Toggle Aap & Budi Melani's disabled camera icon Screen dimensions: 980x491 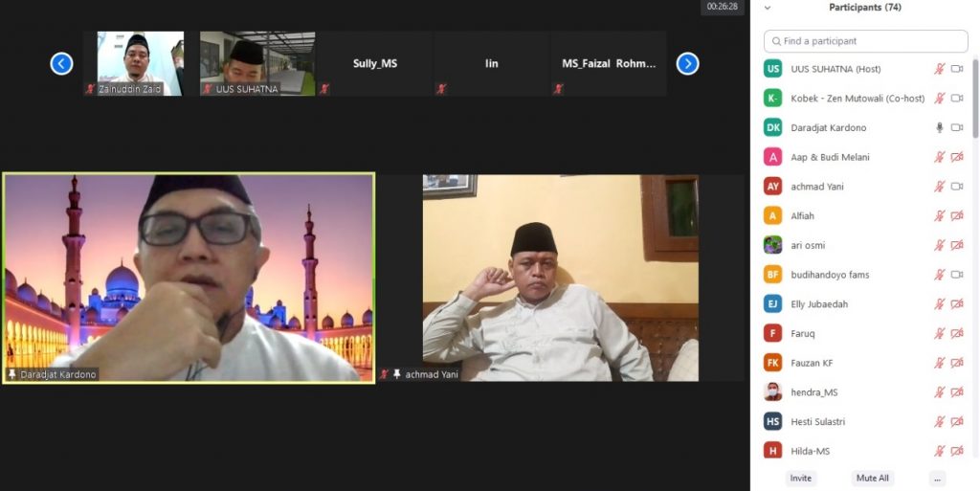(957, 157)
